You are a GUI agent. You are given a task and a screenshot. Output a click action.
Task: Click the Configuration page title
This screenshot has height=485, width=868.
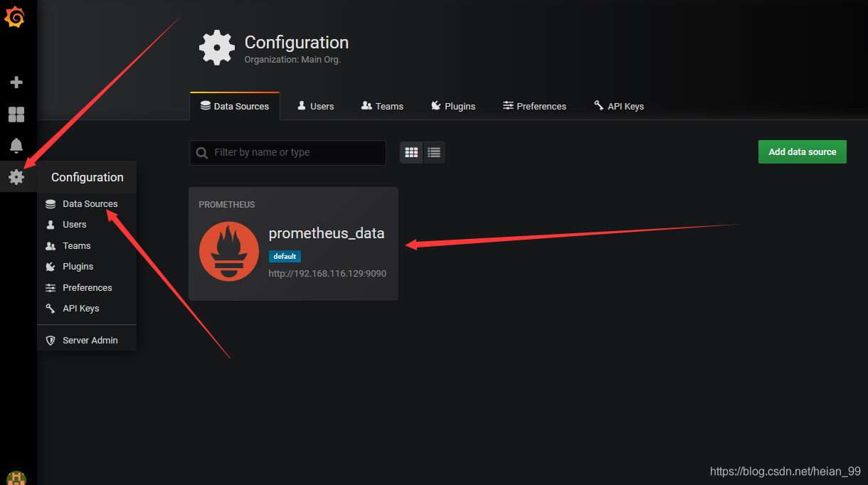pos(297,42)
